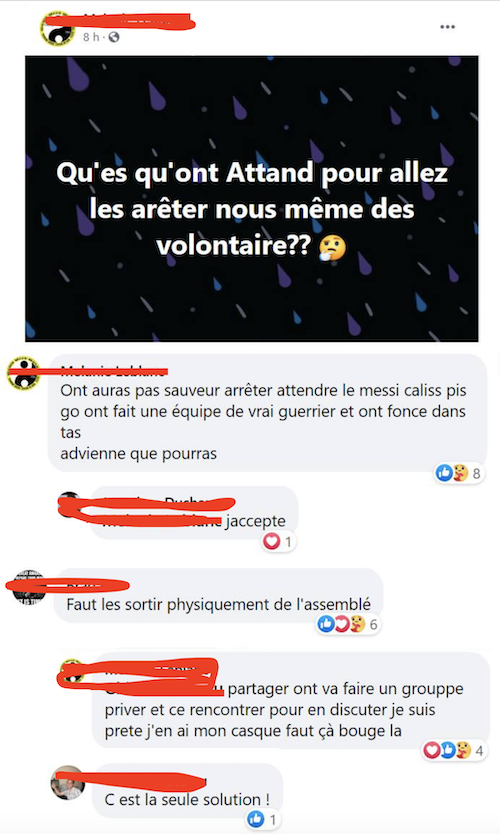500x834 pixels.
Task: View reactions with count 8 on first comment
Action: pos(459,473)
